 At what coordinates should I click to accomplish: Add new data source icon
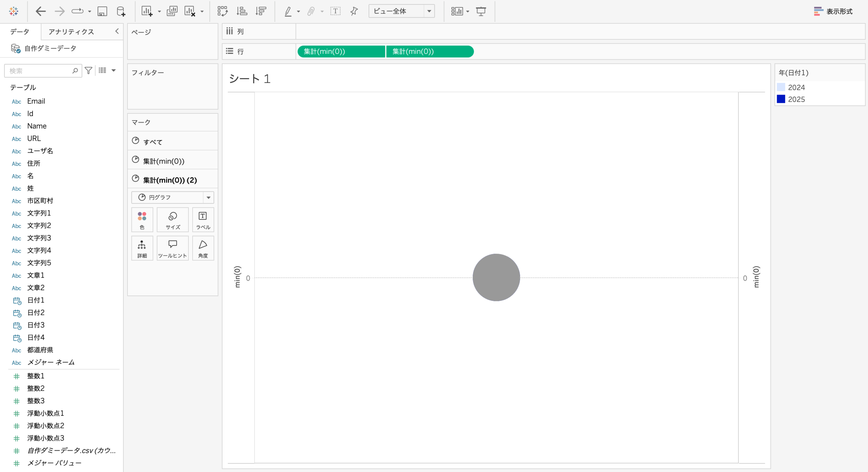[x=121, y=11]
